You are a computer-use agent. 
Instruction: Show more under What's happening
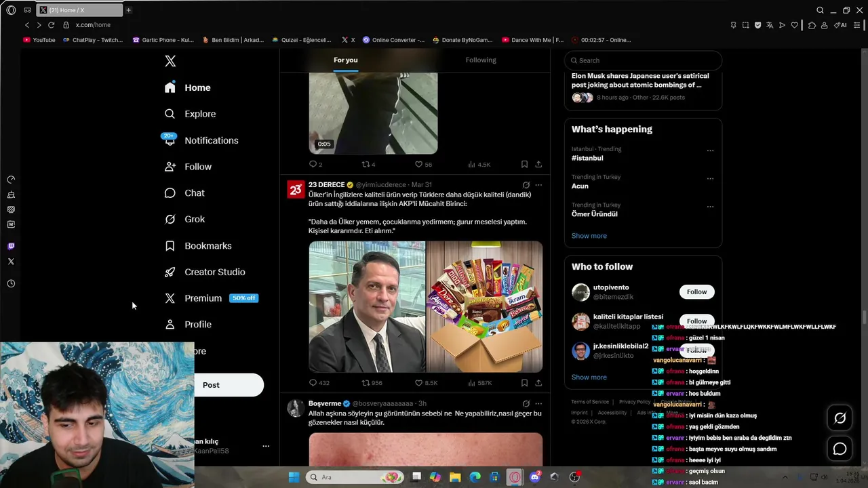click(589, 236)
